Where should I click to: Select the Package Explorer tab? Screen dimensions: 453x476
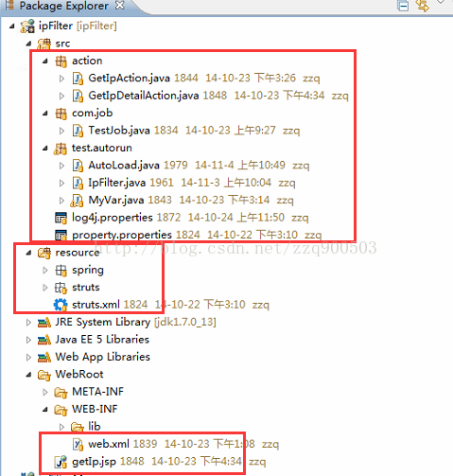(63, 6)
